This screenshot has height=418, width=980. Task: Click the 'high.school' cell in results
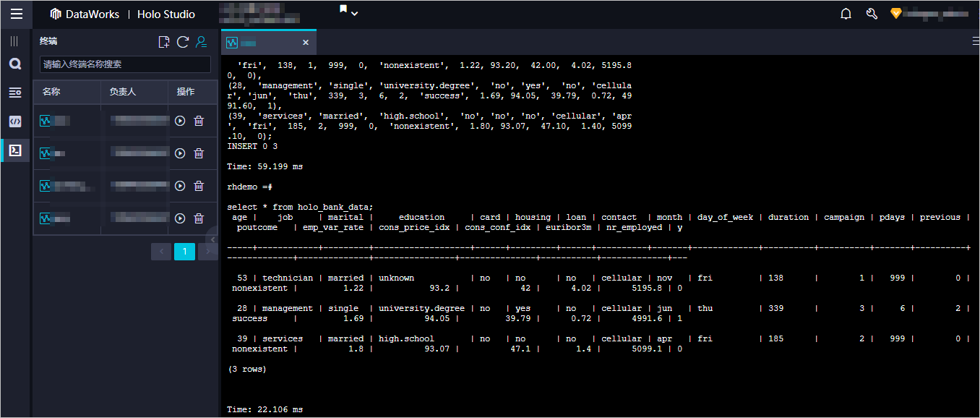coord(406,338)
